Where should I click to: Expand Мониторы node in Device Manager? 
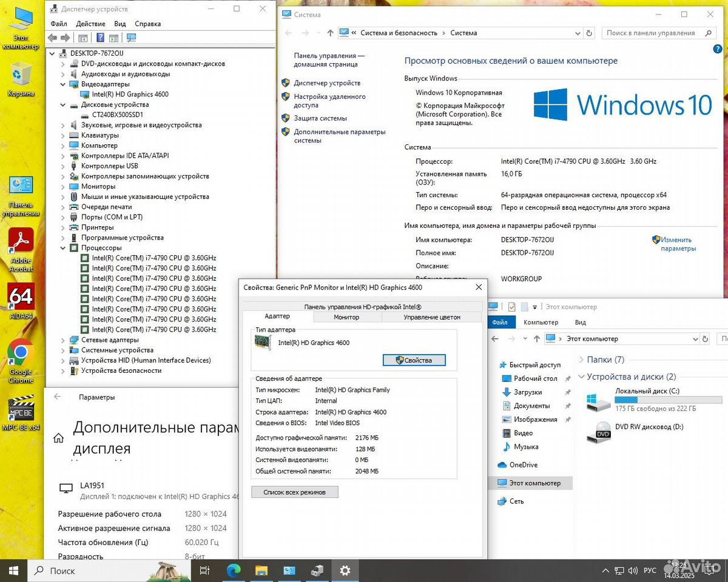(x=62, y=187)
